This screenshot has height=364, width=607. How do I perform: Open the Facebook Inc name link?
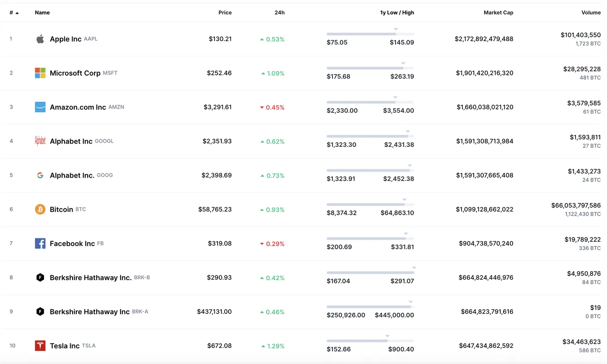click(x=72, y=244)
